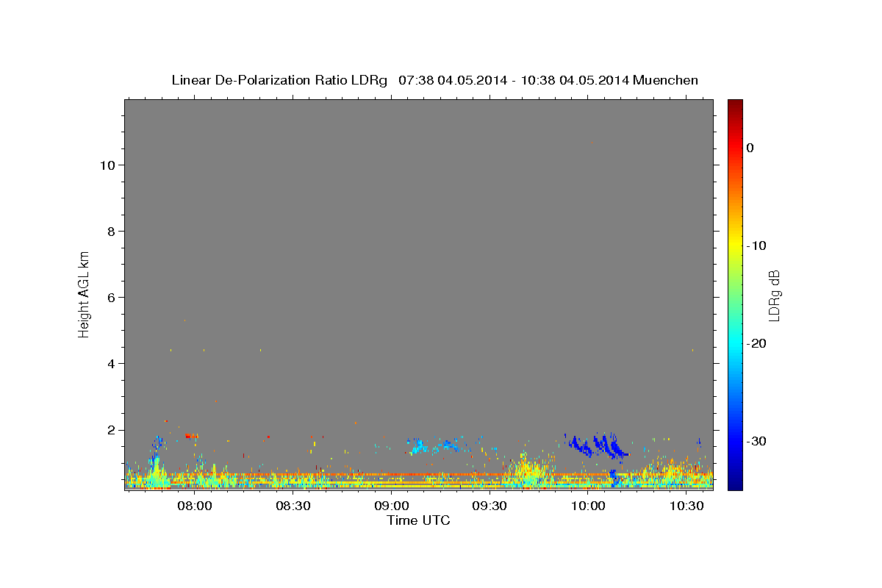Click the 08:30 time tick label

pyautogui.click(x=293, y=506)
